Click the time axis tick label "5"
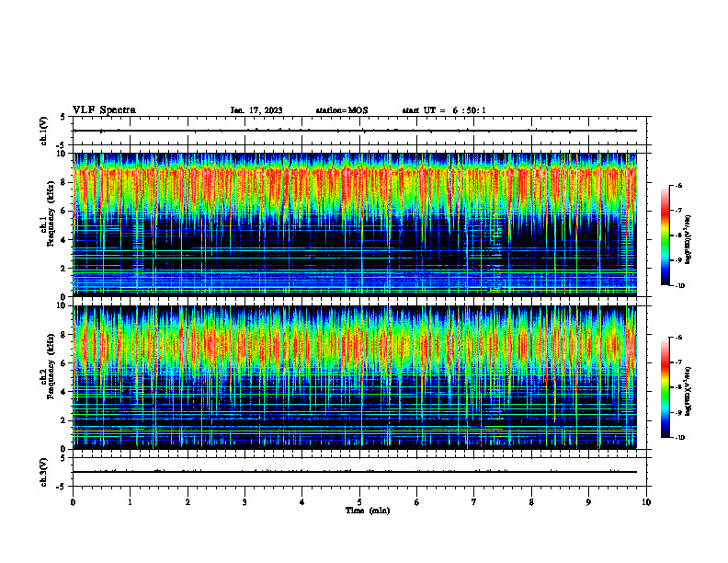The height and width of the screenshot is (563, 728). click(x=359, y=502)
